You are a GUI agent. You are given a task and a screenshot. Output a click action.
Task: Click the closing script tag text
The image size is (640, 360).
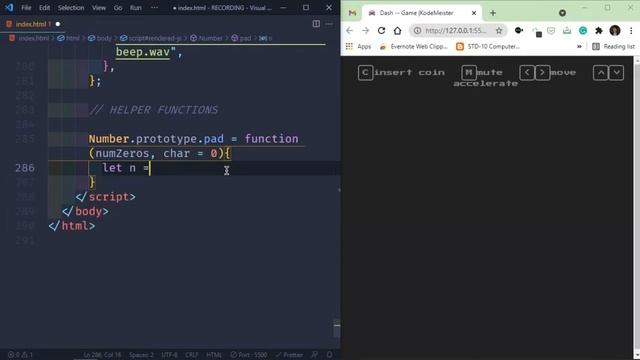105,197
